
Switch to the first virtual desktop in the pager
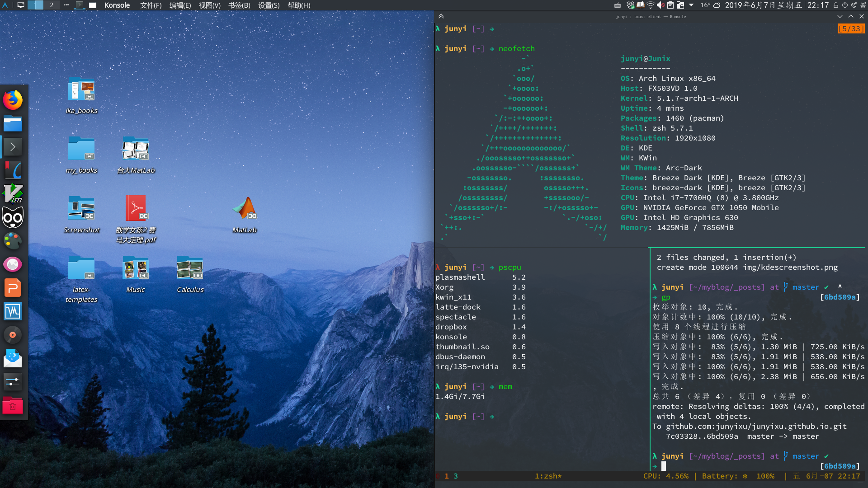(36, 5)
